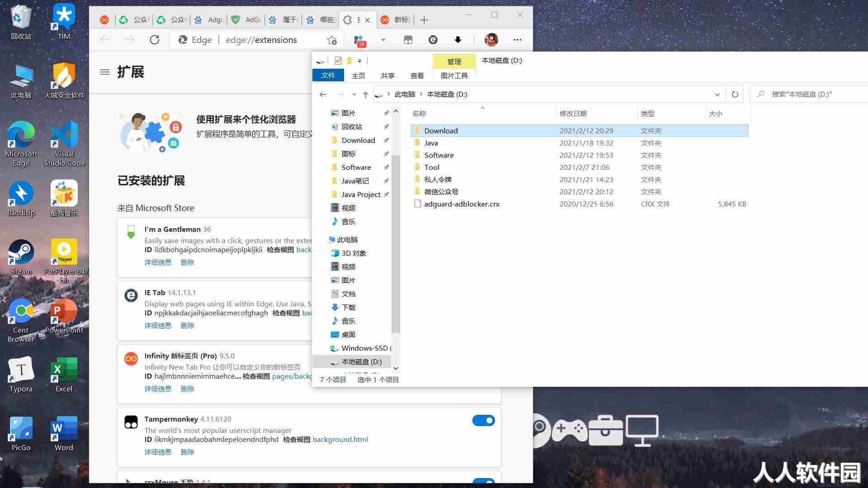Open a new tab in Edge

(x=424, y=20)
